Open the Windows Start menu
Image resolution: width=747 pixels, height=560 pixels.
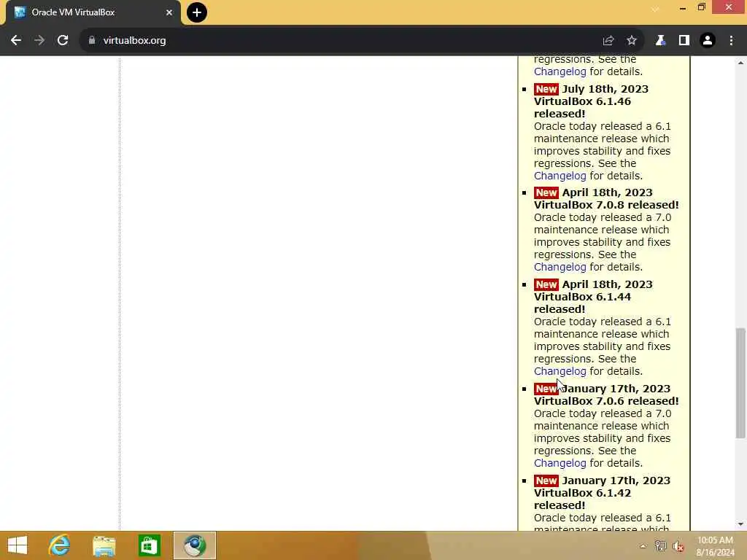(18, 545)
